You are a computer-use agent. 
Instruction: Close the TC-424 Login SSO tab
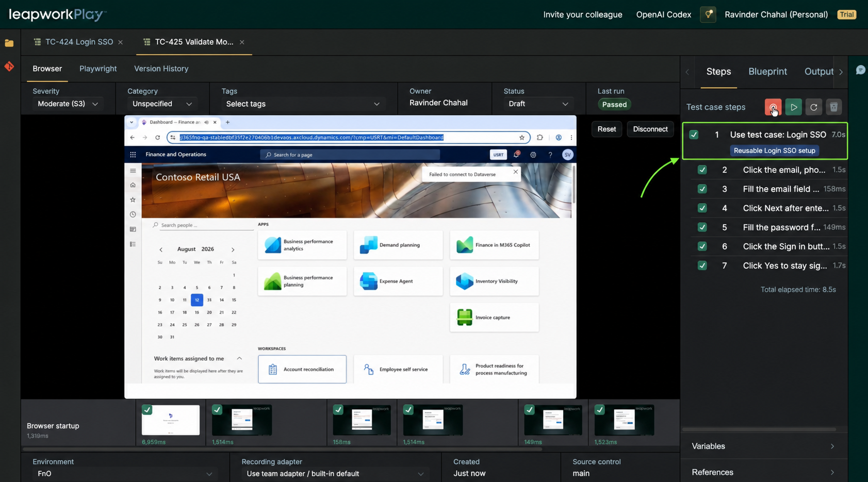120,42
